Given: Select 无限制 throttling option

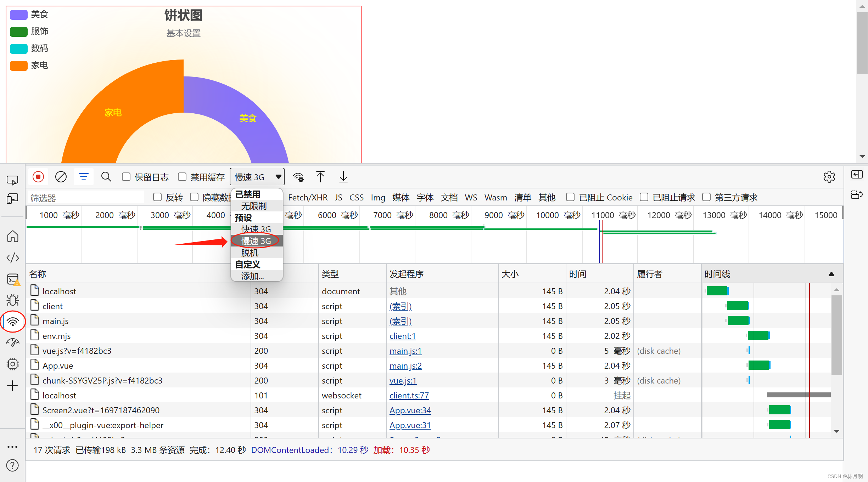Looking at the screenshot, I should pyautogui.click(x=254, y=206).
